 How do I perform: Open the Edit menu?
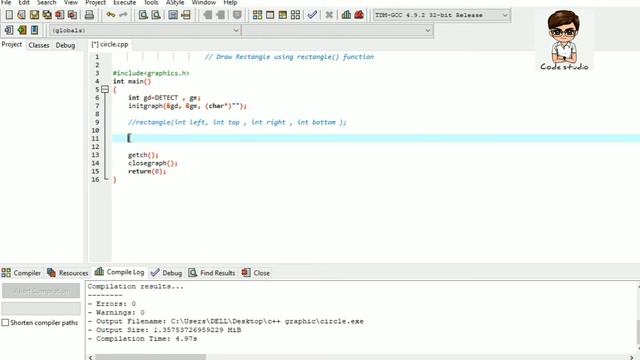(24, 2)
